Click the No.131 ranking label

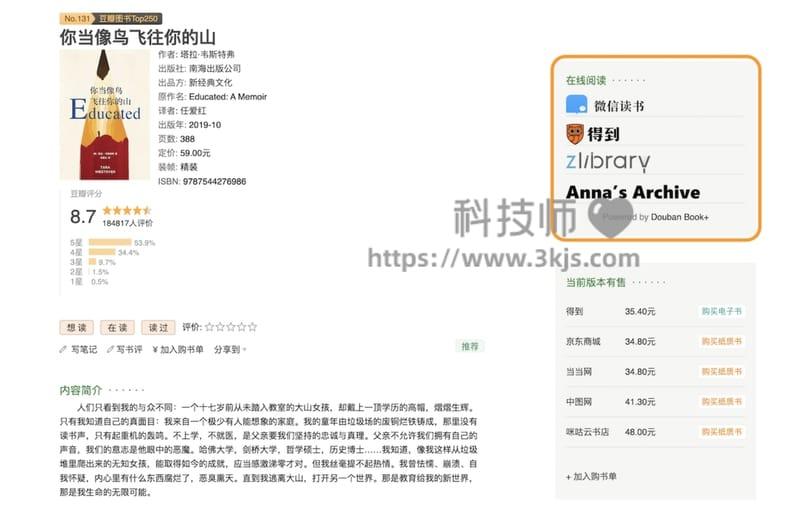(x=77, y=19)
